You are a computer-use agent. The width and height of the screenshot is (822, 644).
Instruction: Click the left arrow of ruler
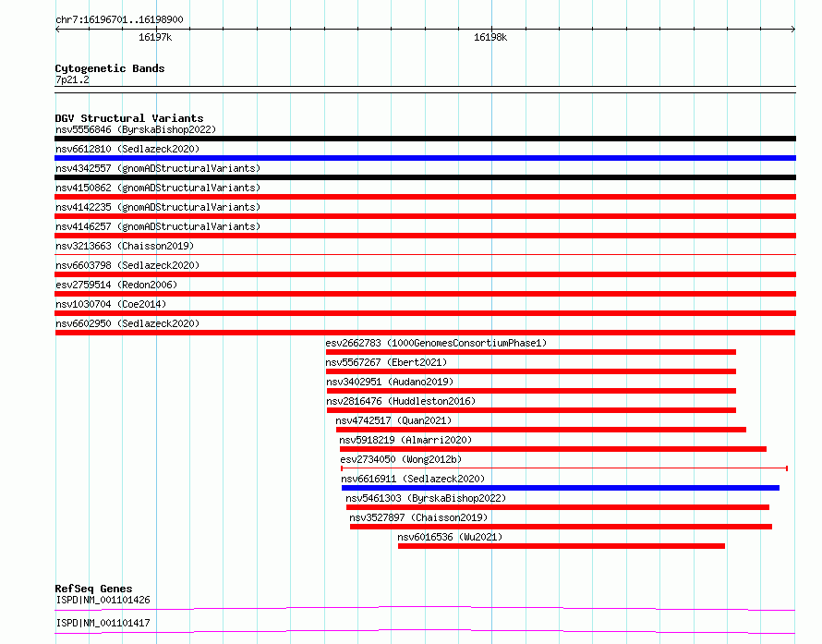click(57, 30)
